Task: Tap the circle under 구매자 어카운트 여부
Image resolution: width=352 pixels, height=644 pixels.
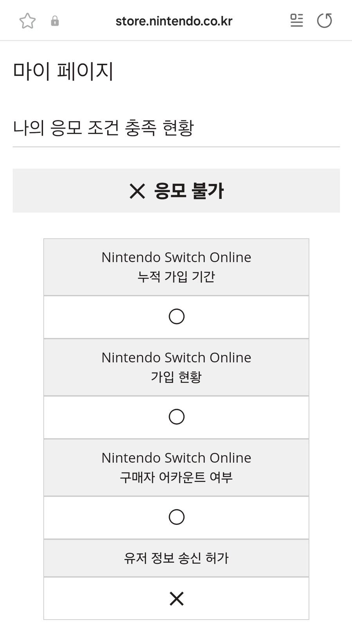Action: coord(176,517)
